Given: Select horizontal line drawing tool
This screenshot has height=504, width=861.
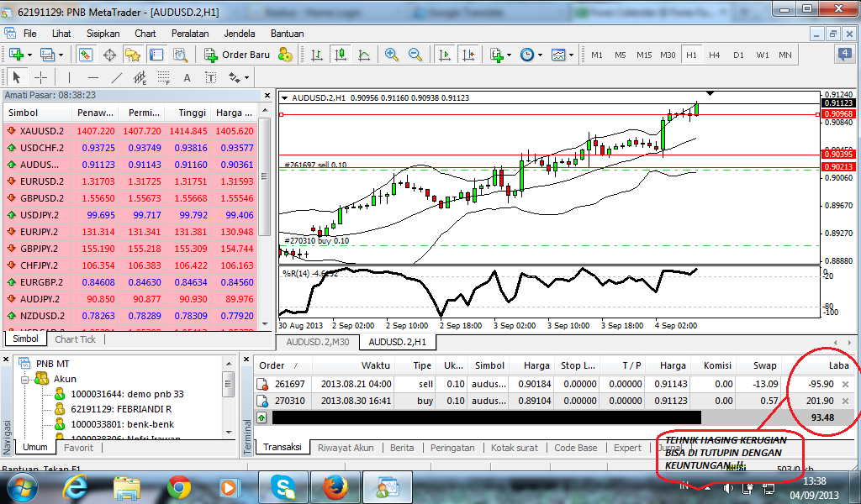Looking at the screenshot, I should click(x=93, y=77).
